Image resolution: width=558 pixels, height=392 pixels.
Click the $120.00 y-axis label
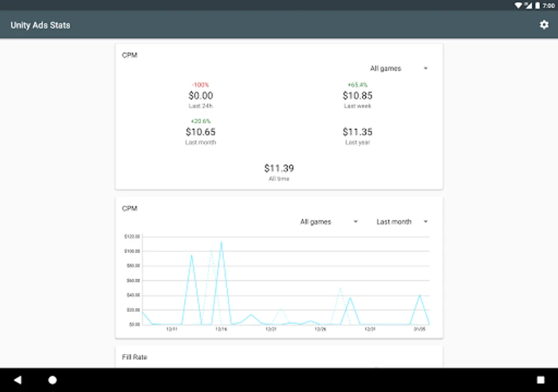(132, 237)
